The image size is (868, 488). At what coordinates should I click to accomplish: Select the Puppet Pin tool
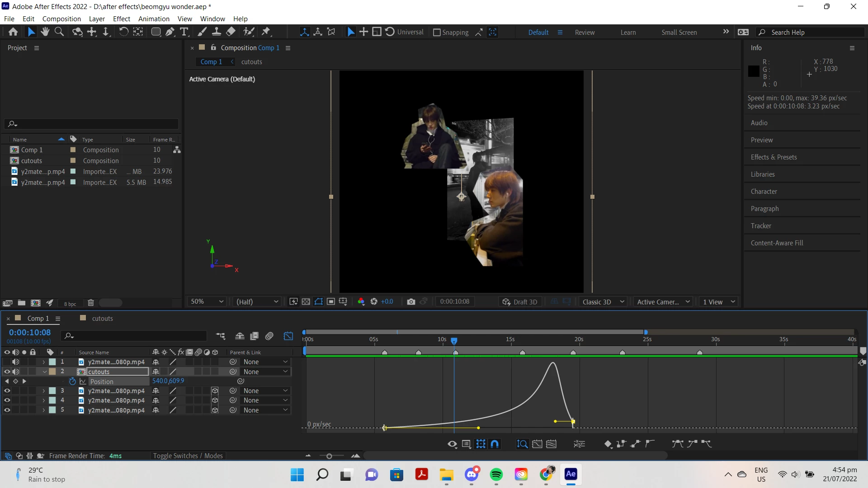[x=266, y=32]
